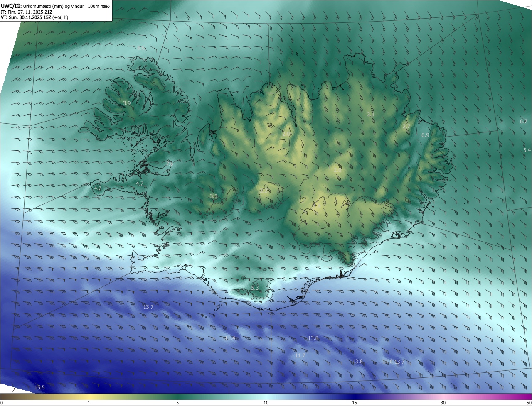Click the 11.6 value label
This screenshot has height=406, width=532.
click(387, 362)
